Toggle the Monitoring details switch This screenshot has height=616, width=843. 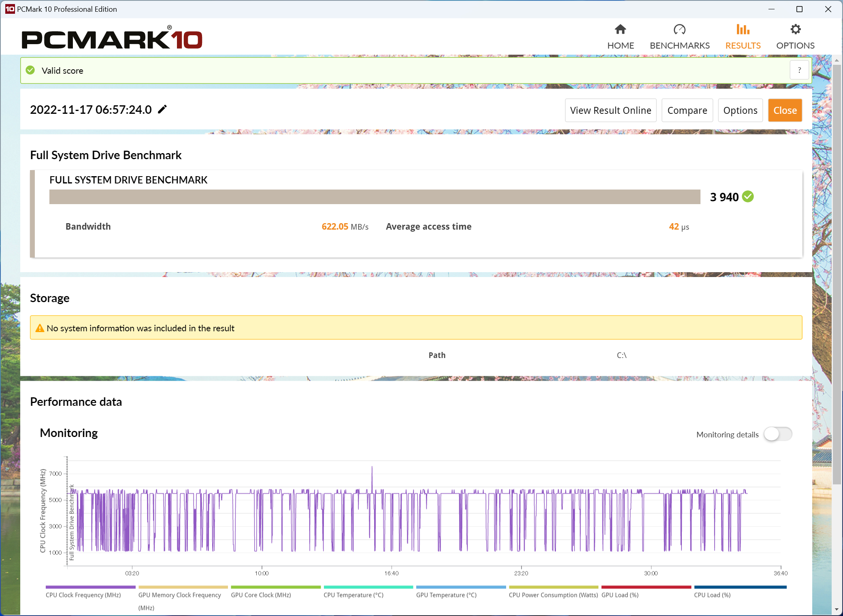click(x=778, y=434)
